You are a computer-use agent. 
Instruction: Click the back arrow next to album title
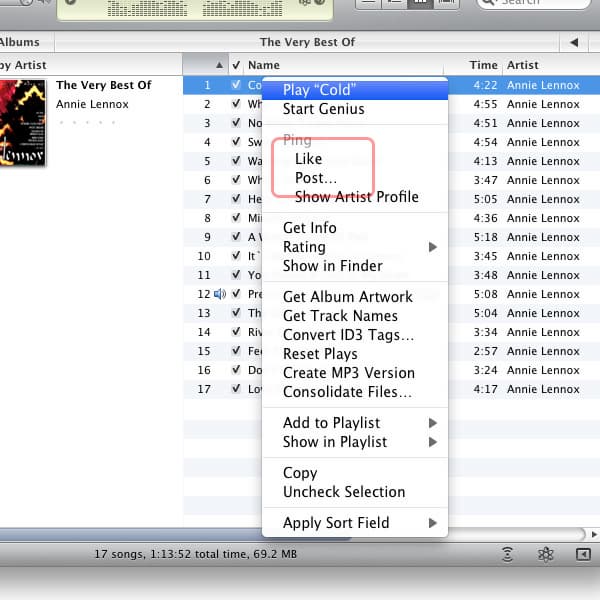click(574, 42)
